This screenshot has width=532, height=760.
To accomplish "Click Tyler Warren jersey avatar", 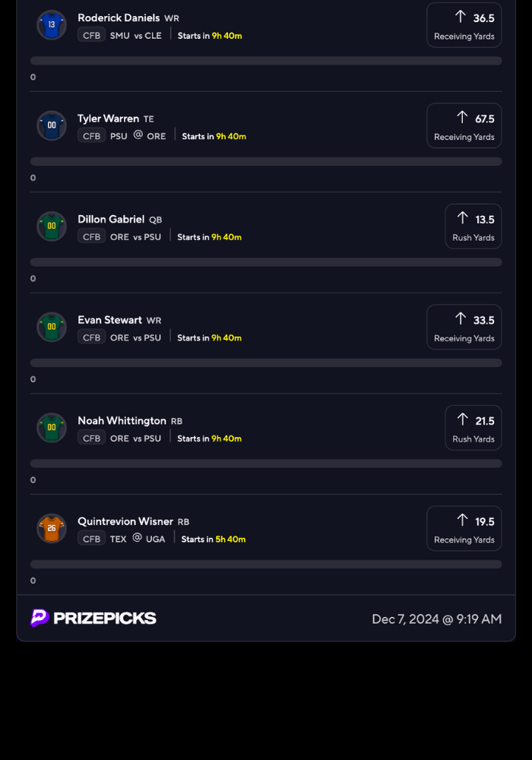I will pyautogui.click(x=52, y=125).
